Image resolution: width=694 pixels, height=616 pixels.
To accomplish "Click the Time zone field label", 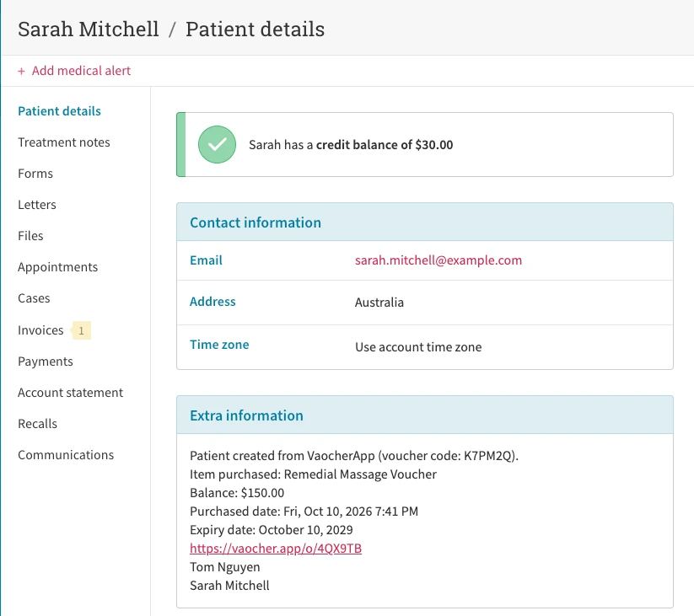I will [219, 345].
